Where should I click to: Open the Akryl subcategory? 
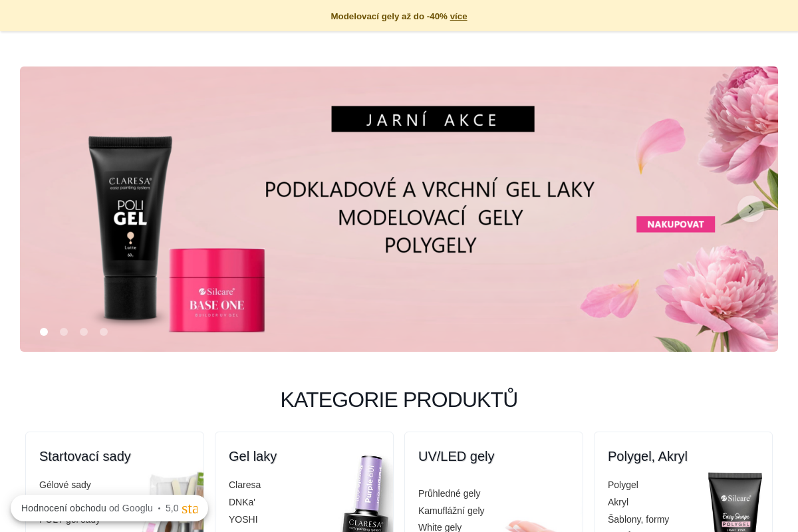618,502
